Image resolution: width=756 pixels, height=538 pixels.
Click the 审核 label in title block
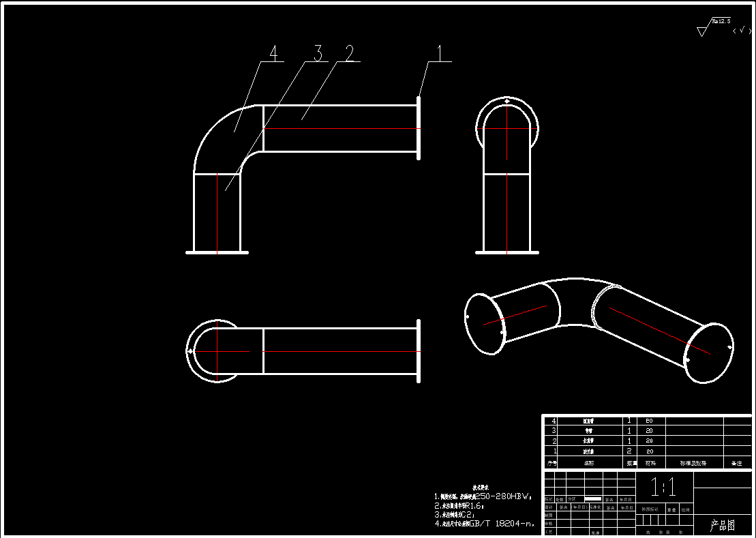point(549,524)
